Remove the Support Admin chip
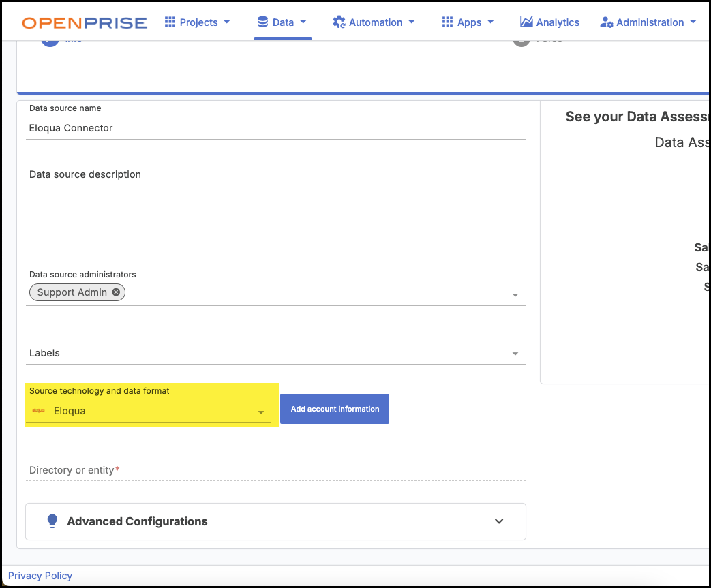Image resolution: width=711 pixels, height=588 pixels. click(116, 292)
